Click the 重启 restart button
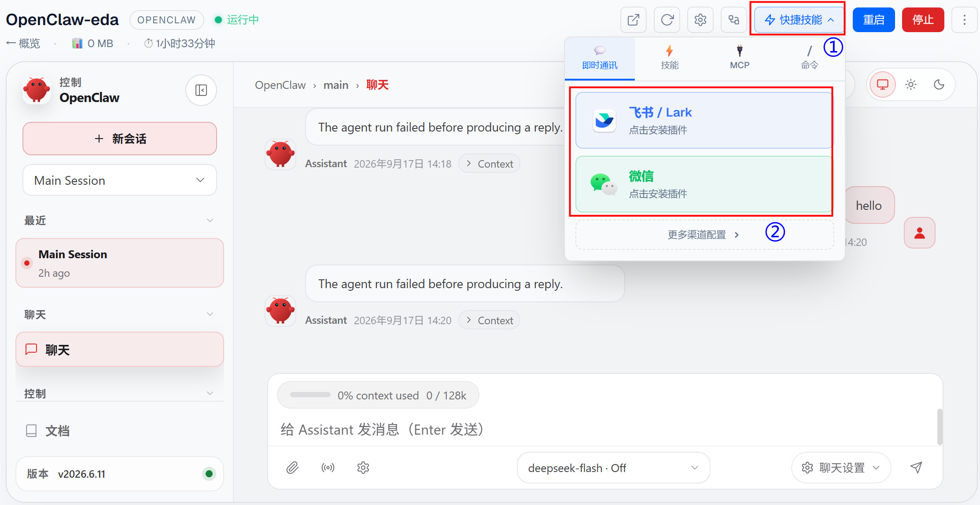The height and width of the screenshot is (505, 980). [873, 20]
